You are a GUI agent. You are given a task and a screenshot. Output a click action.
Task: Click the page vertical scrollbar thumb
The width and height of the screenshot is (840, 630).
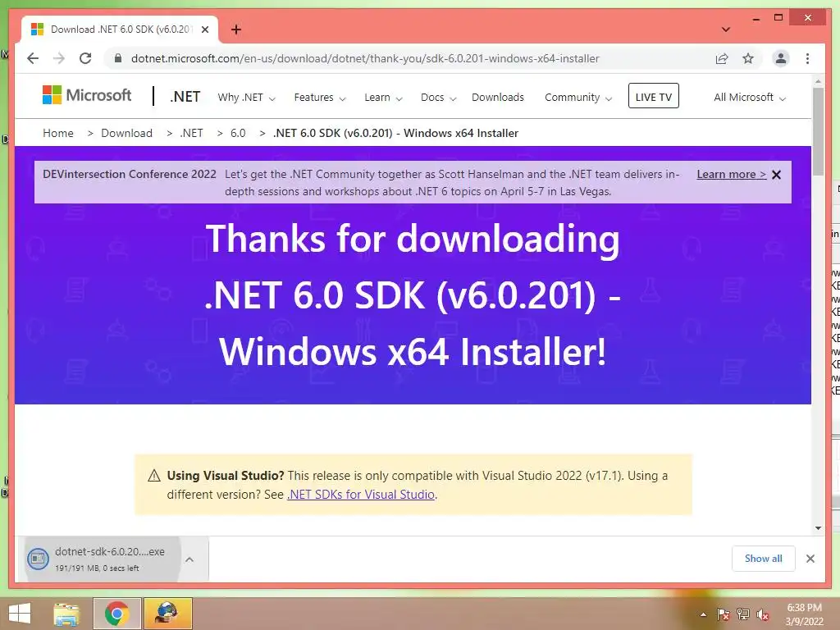[818, 131]
